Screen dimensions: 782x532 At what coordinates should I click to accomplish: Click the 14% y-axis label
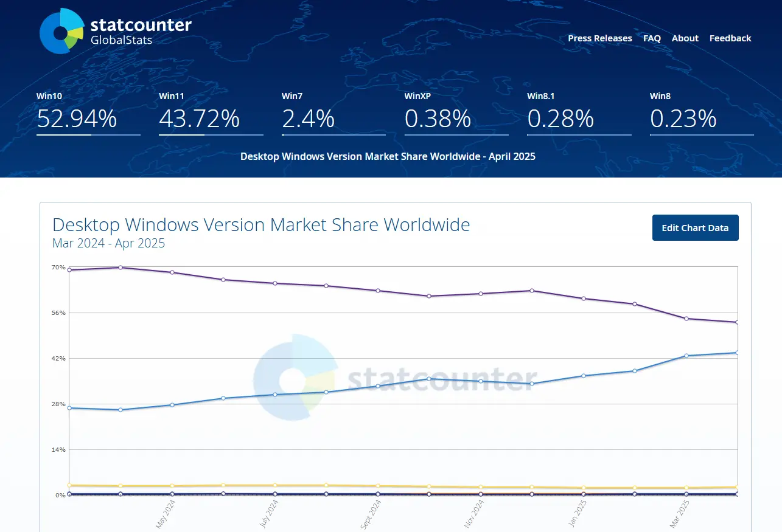pos(58,450)
